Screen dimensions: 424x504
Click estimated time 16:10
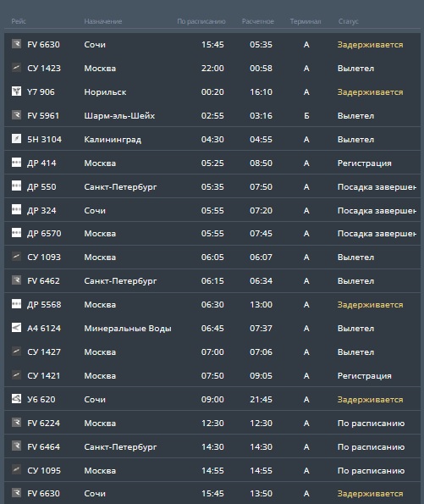(262, 92)
